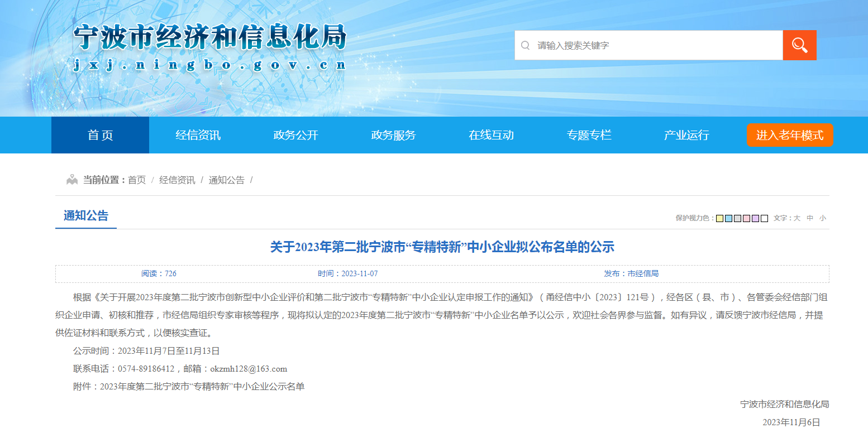Click the 发布：市经信局 publisher text
This screenshot has width=868, height=433.
coord(631,273)
